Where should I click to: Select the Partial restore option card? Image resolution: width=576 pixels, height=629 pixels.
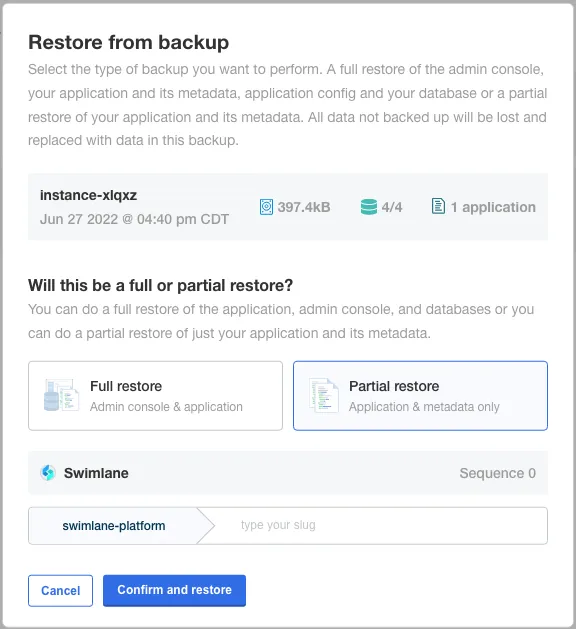click(x=420, y=396)
